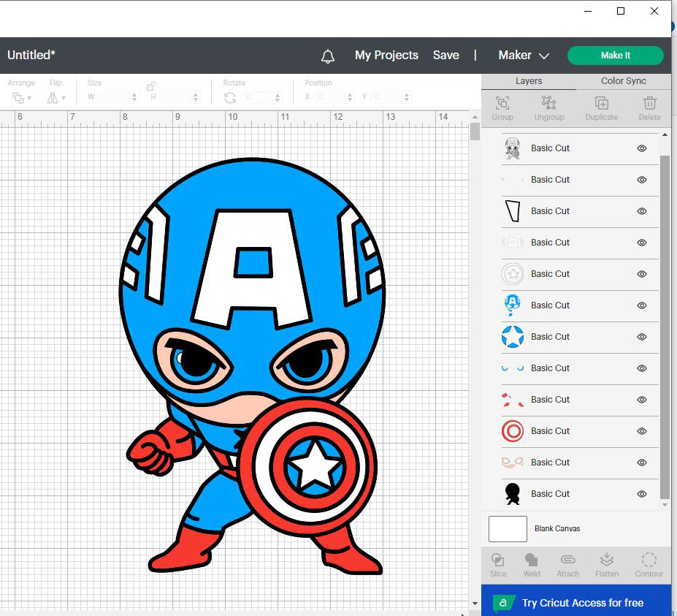
Task: Click the width W input field
Action: (115, 97)
